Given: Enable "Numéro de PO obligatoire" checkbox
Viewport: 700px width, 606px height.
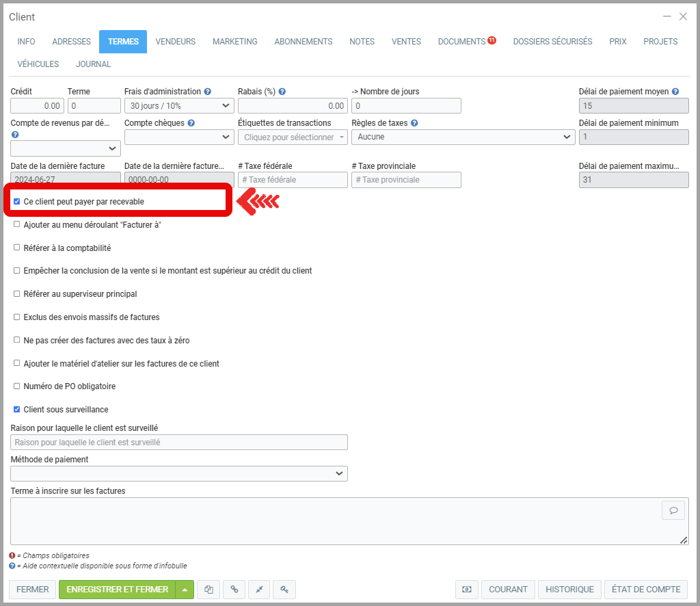Looking at the screenshot, I should coord(17,386).
